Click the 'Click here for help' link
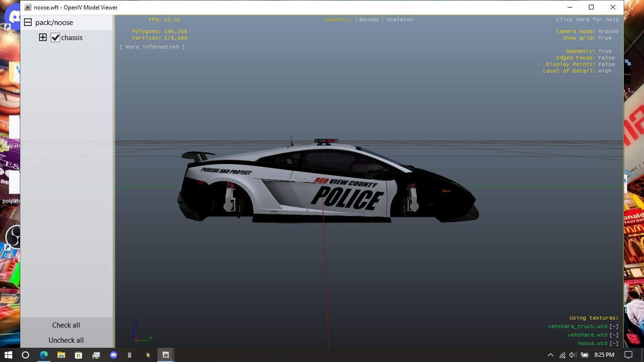 (587, 20)
